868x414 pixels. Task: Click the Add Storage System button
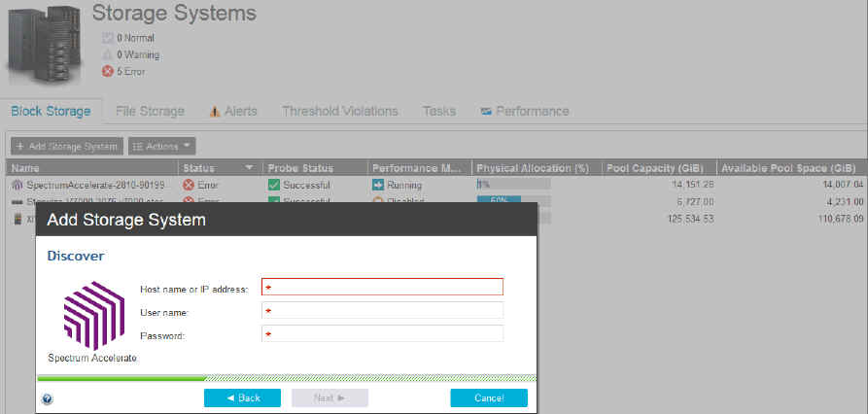pos(67,146)
